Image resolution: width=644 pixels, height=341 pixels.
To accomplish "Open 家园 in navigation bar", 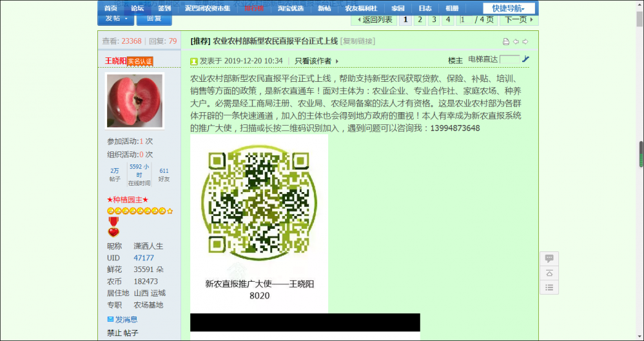I will point(398,8).
